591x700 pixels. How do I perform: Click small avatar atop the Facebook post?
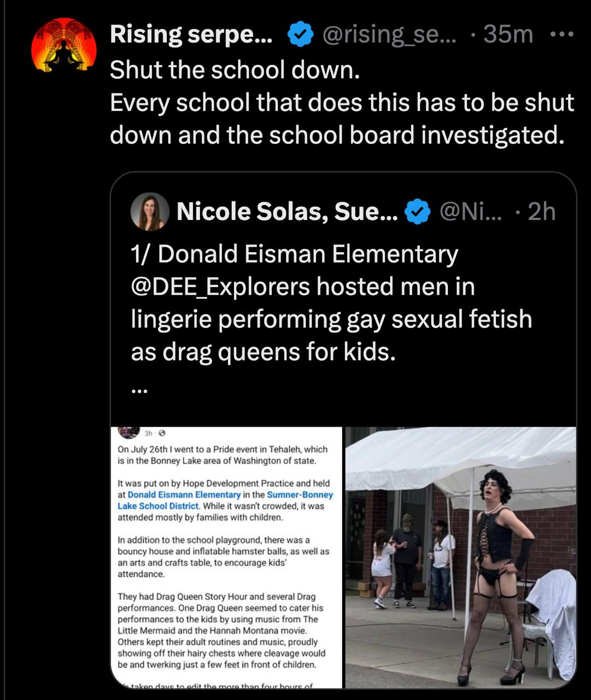tap(130, 432)
